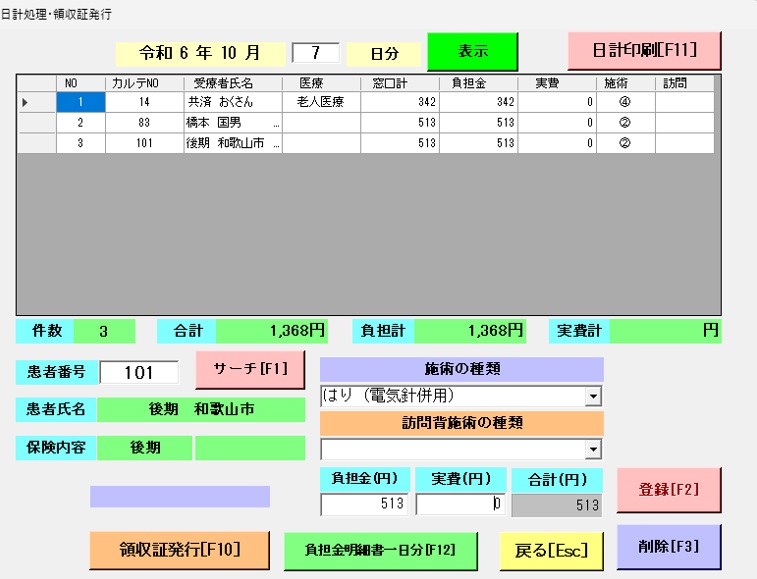The width and height of the screenshot is (757, 579).
Task: Click the 領収証発行[F10] receipt button
Action: point(180,548)
